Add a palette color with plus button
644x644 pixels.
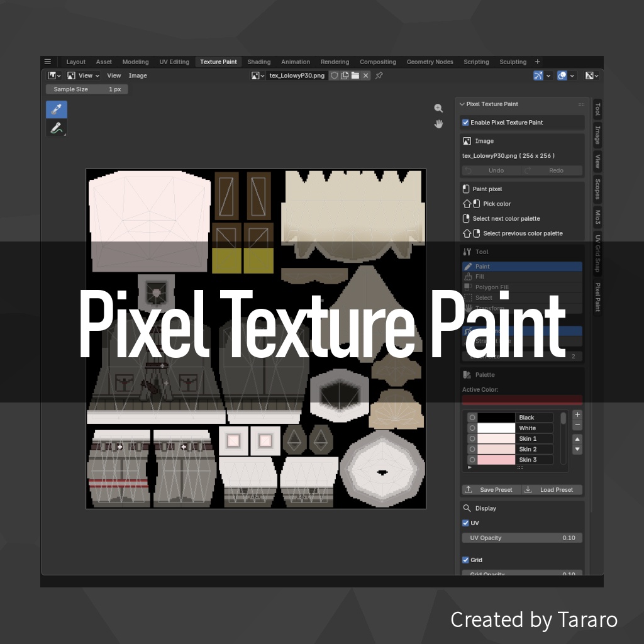(x=577, y=415)
